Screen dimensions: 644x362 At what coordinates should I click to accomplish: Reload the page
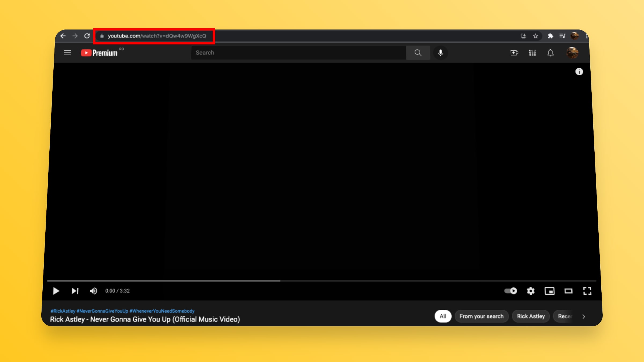point(87,36)
